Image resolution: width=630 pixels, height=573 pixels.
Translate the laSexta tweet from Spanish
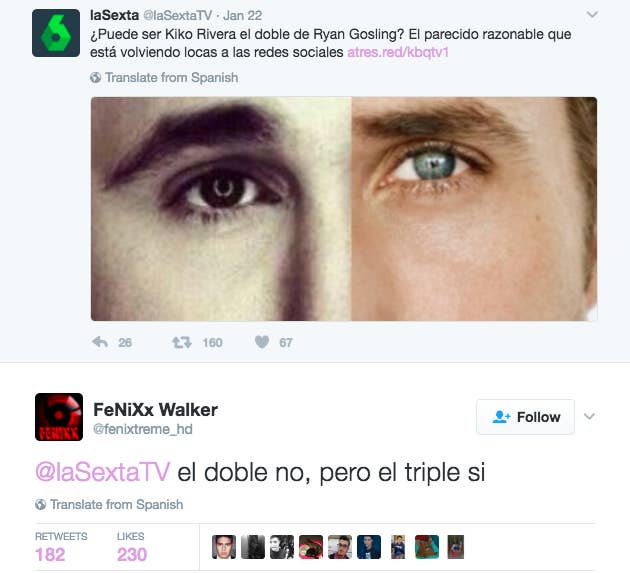pos(171,78)
